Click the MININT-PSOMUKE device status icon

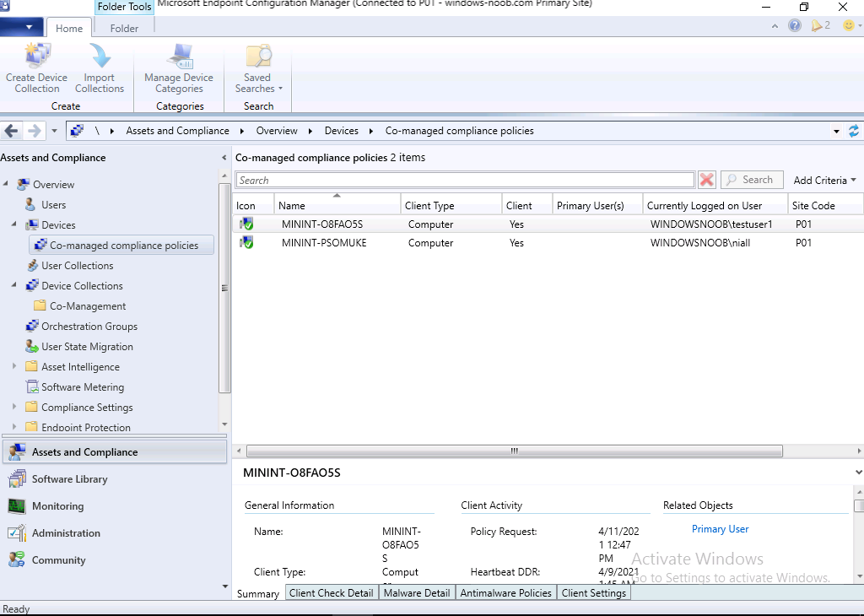tap(246, 242)
